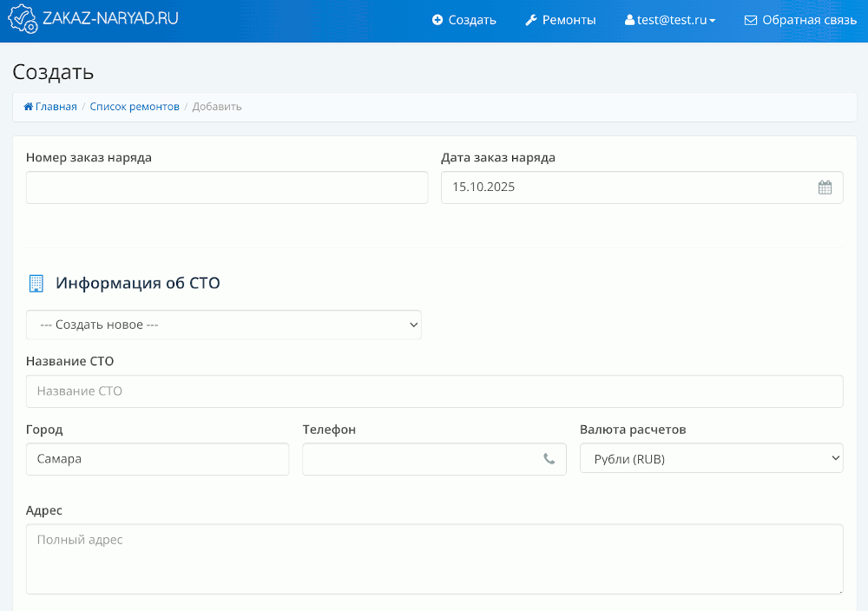Focus the Номер заказ наряда field
Image resolution: width=868 pixels, height=611 pixels.
[x=227, y=187]
